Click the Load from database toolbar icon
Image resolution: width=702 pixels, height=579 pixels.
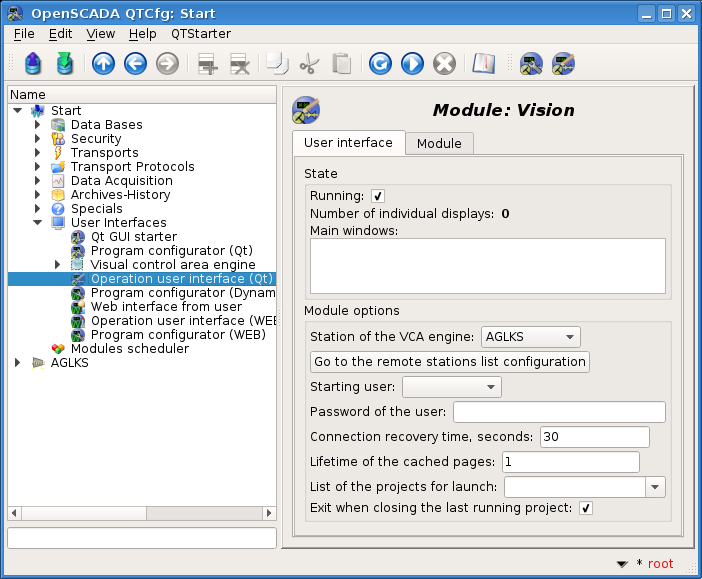coord(33,63)
